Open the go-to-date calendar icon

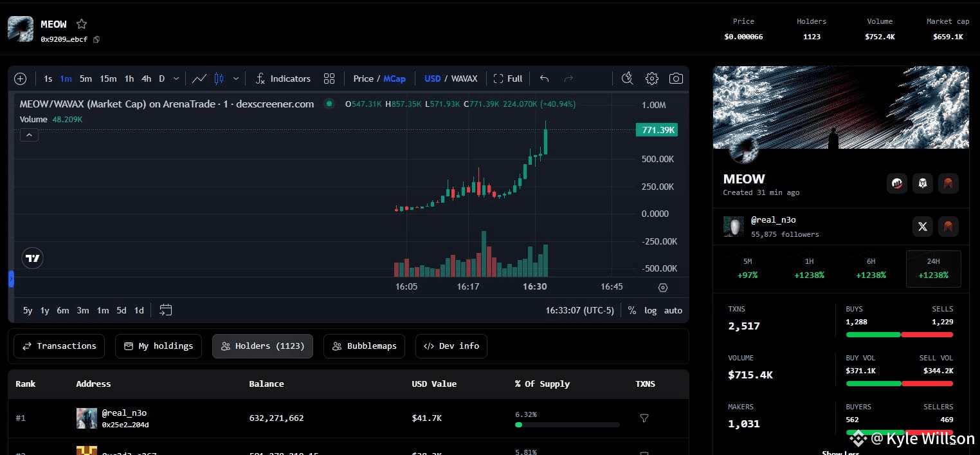coord(166,310)
